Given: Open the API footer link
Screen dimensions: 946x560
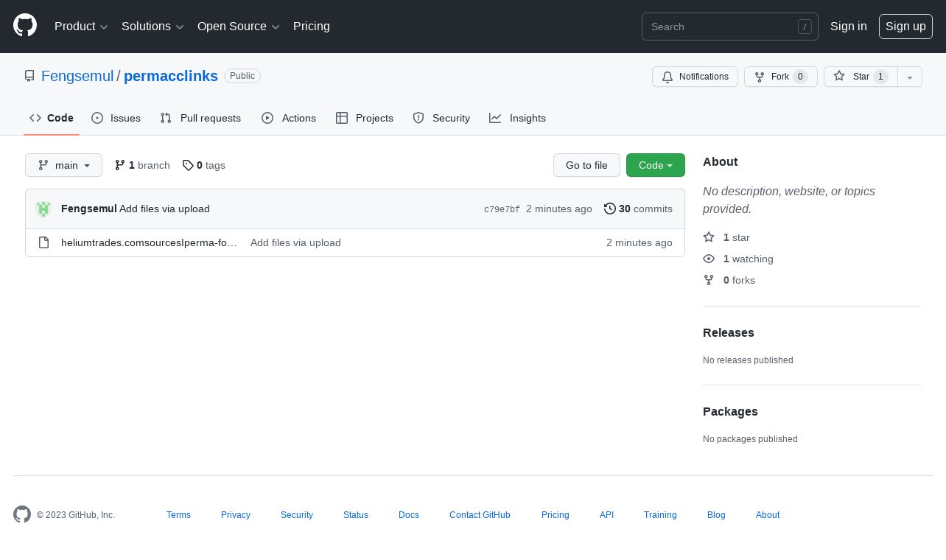Looking at the screenshot, I should click(x=606, y=515).
